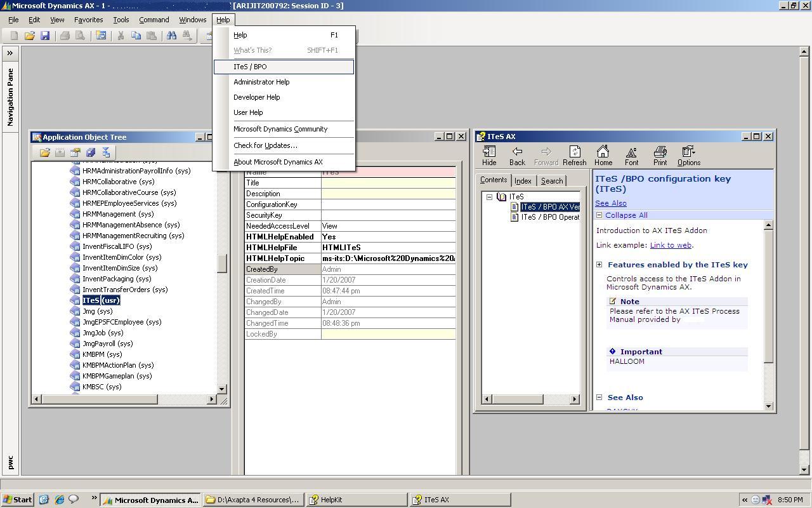
Task: Switch to HelpKit taskbar button
Action: pyautogui.click(x=357, y=500)
